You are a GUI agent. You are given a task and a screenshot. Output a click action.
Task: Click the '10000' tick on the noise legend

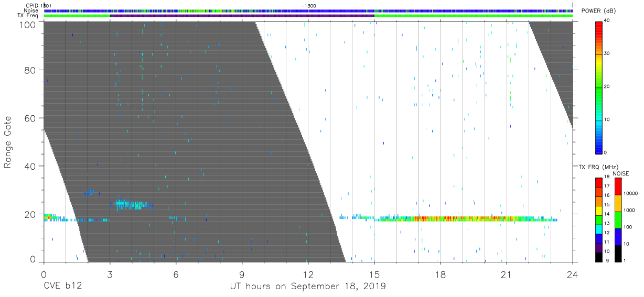click(631, 193)
